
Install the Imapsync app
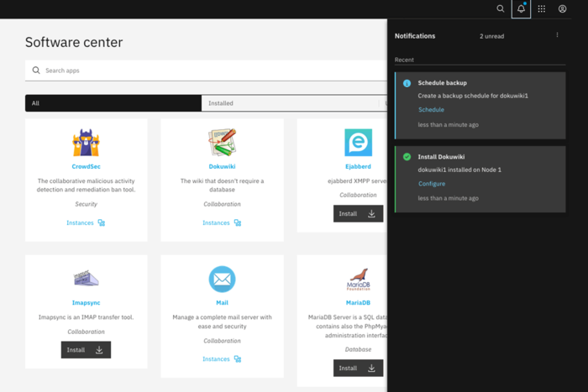tap(86, 350)
